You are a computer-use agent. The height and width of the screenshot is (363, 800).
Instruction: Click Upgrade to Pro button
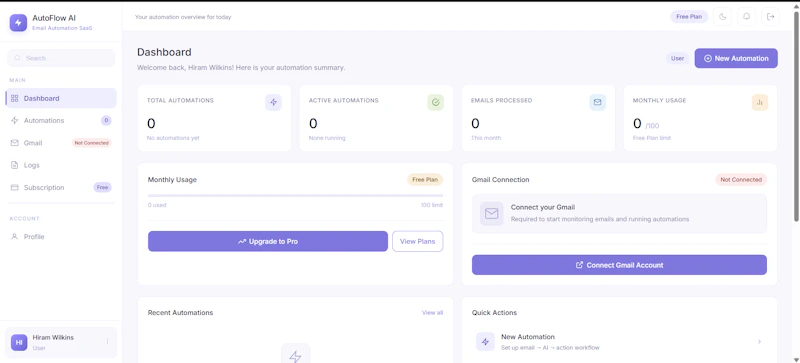pyautogui.click(x=268, y=241)
